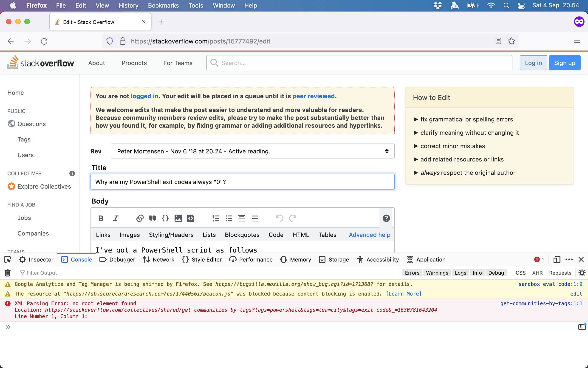Expand 'always respect the original author' tip
588x368 pixels.
point(464,173)
